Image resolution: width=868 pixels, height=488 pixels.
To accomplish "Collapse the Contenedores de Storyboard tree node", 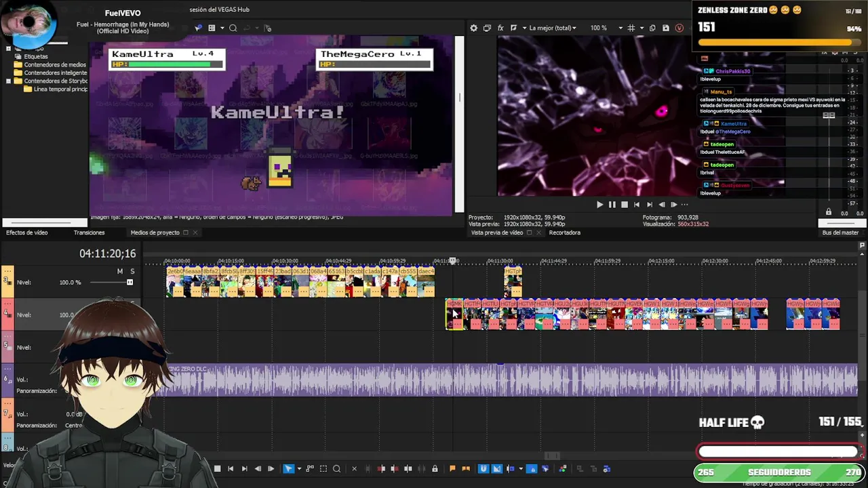I will pyautogui.click(x=8, y=81).
